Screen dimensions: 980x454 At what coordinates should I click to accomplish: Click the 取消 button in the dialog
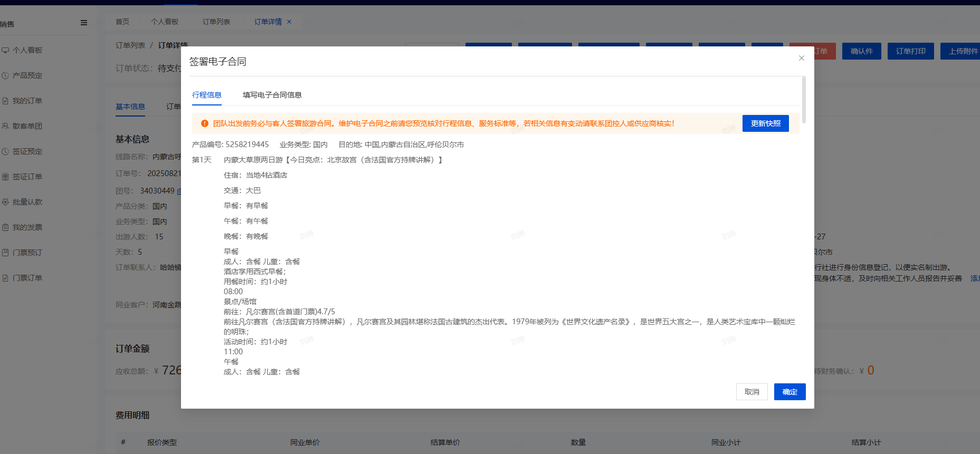point(751,392)
